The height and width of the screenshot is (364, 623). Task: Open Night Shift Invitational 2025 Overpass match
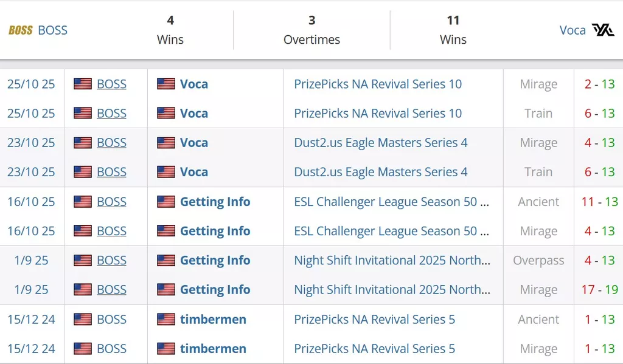pos(392,261)
